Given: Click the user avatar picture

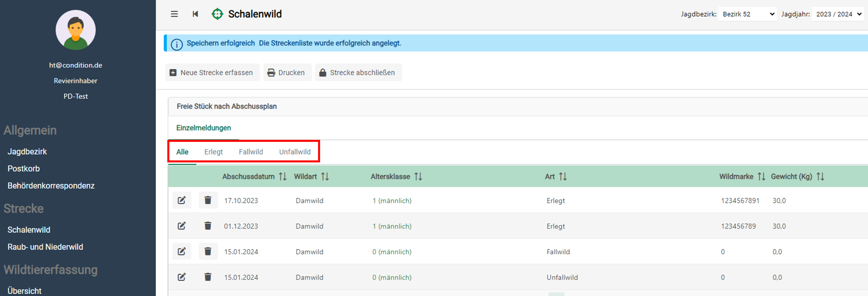Looking at the screenshot, I should point(75,30).
